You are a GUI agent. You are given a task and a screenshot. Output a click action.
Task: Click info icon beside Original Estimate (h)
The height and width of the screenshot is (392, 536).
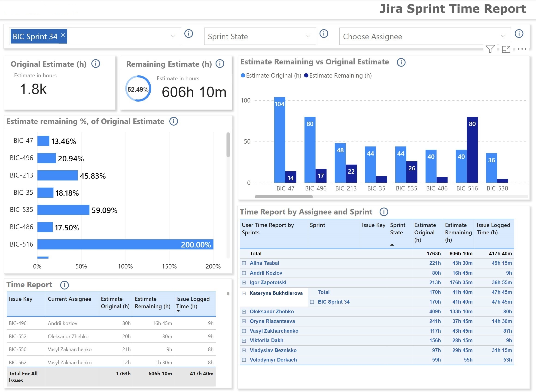point(96,63)
